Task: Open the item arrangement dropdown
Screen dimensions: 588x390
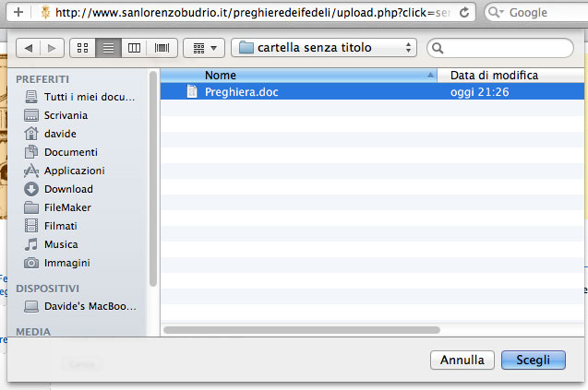Action: click(204, 48)
